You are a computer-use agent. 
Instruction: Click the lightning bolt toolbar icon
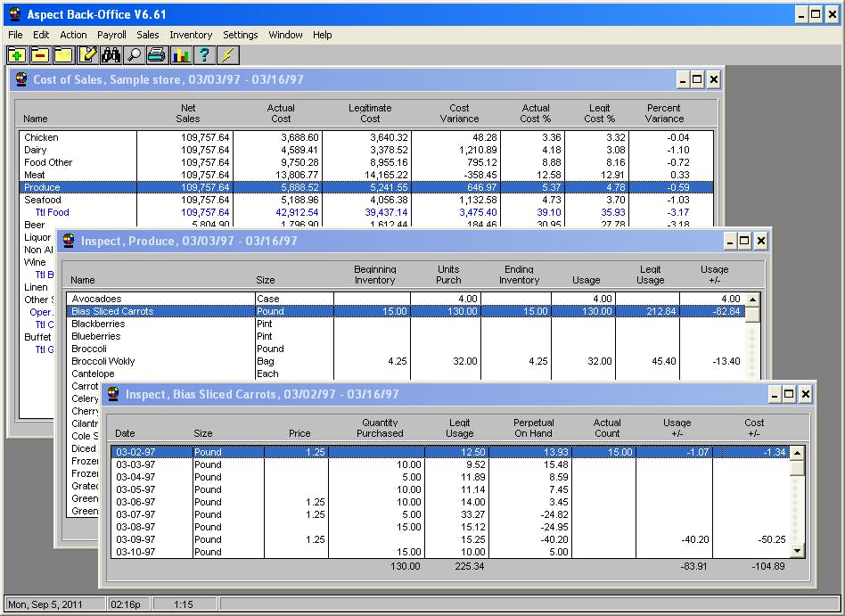point(228,55)
